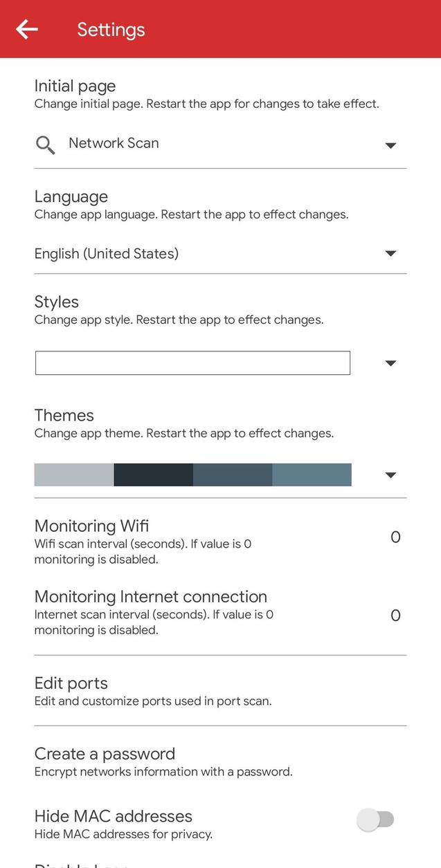Viewport: 441px width, 868px height.
Task: Click the English (United States) language option
Action: pos(106,253)
